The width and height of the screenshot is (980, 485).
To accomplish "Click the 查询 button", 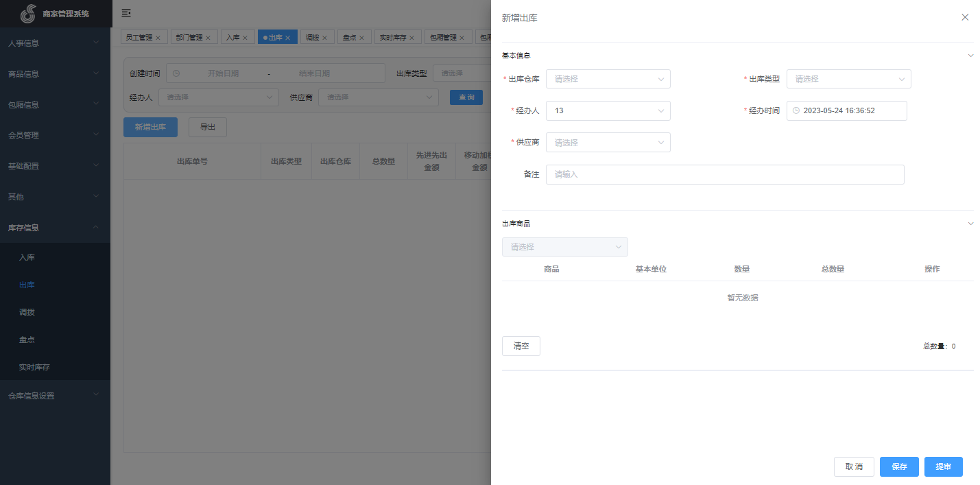I will point(466,97).
